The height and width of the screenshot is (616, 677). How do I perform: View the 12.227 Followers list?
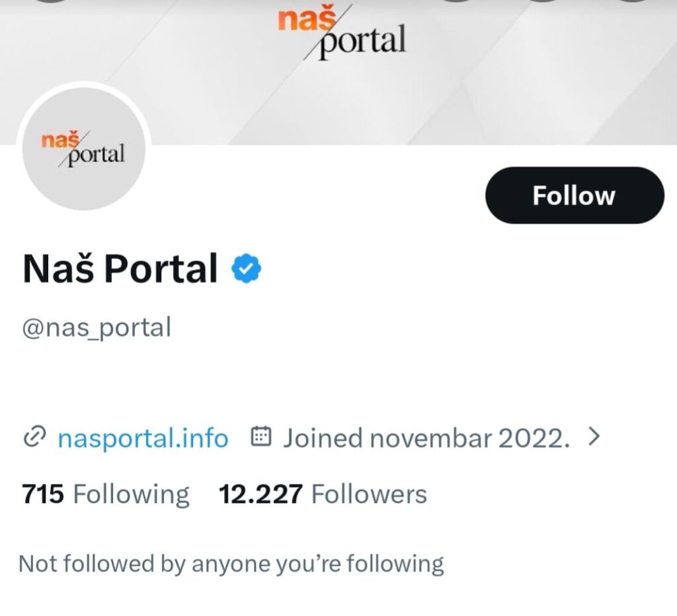point(323,494)
